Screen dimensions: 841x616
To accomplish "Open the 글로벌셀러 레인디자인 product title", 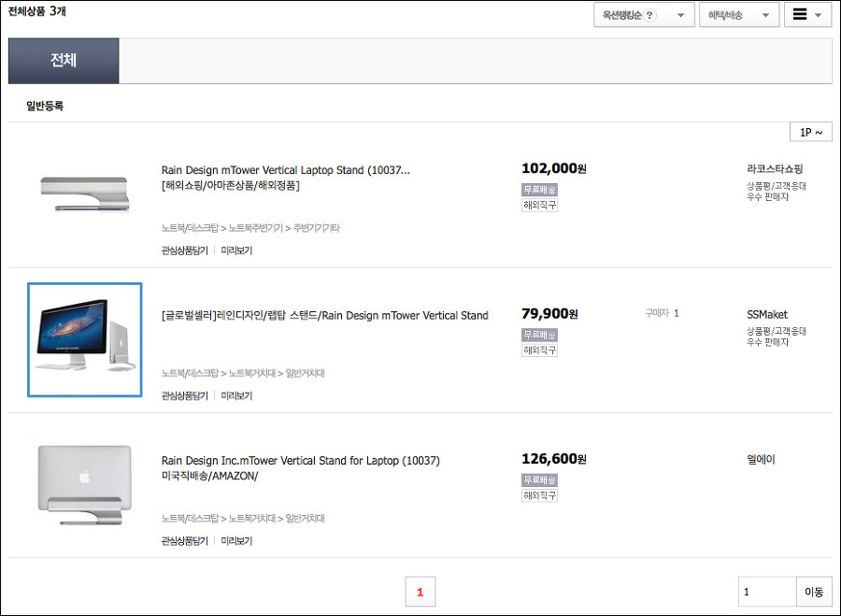I will coord(324,315).
